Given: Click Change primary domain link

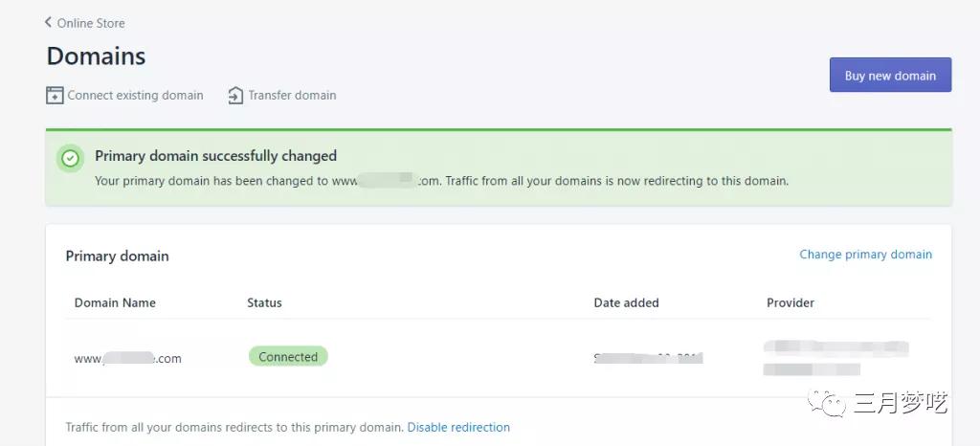Looking at the screenshot, I should (x=865, y=255).
